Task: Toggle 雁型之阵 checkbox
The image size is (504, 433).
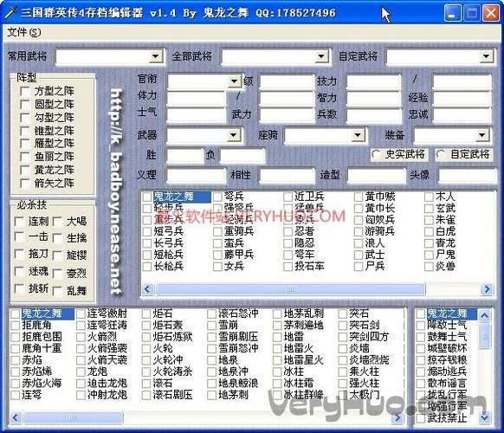Action: pos(25,144)
